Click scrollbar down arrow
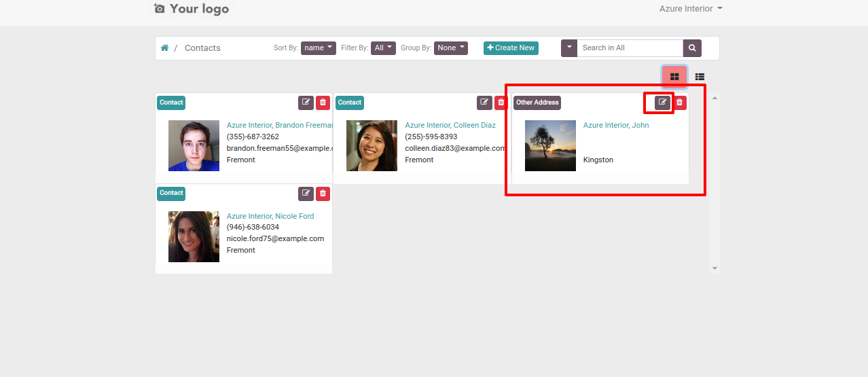 pos(715,268)
